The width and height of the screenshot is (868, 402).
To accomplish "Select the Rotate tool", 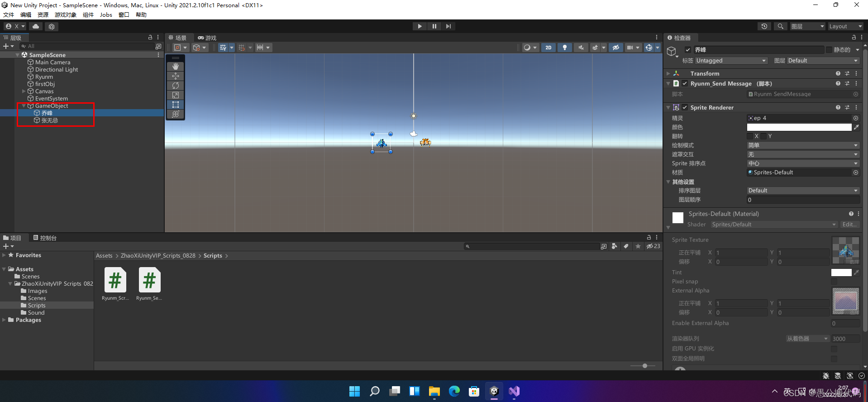I will [176, 86].
